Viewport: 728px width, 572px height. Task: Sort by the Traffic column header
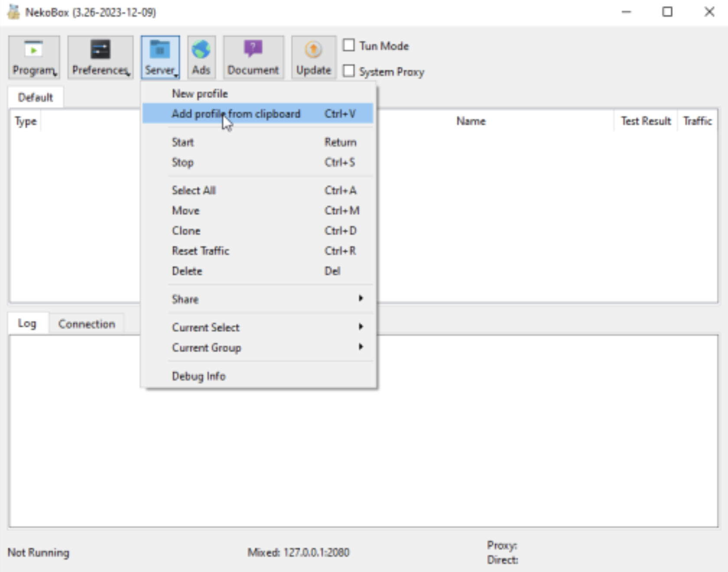[697, 121]
